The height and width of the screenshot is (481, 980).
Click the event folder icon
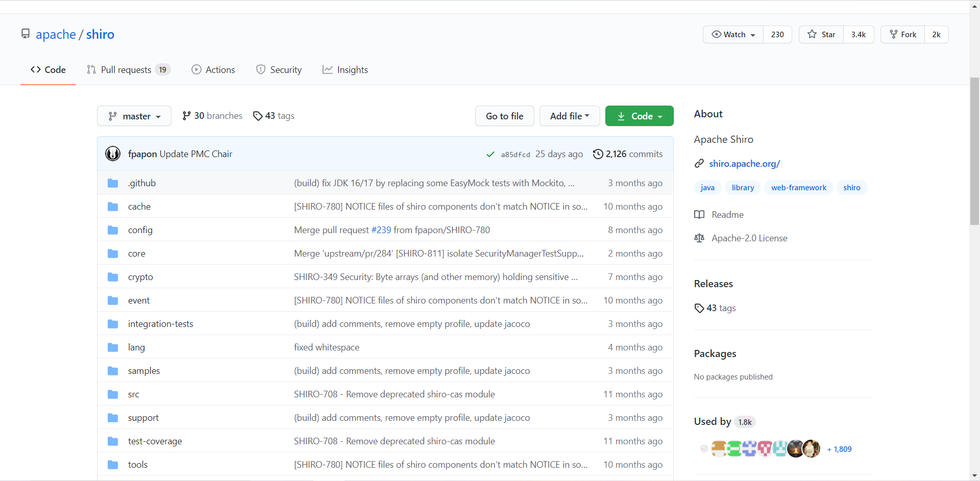click(x=113, y=300)
